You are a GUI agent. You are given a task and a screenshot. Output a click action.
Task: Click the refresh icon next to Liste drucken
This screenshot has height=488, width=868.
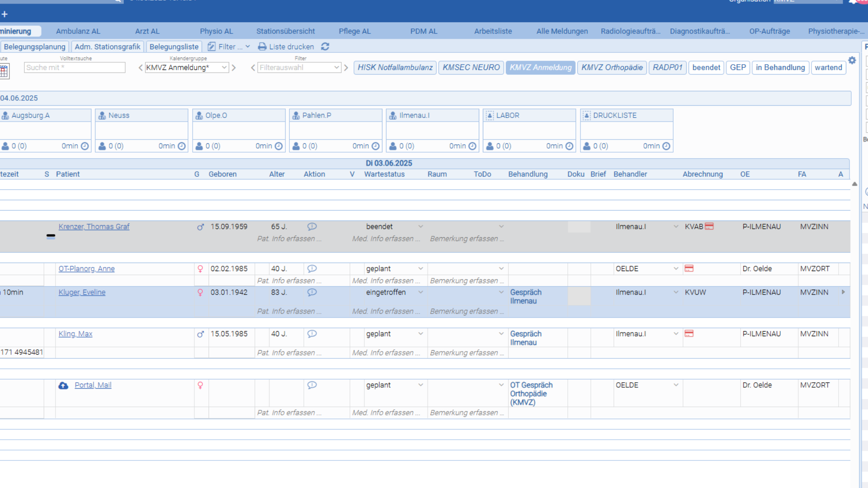(x=325, y=47)
